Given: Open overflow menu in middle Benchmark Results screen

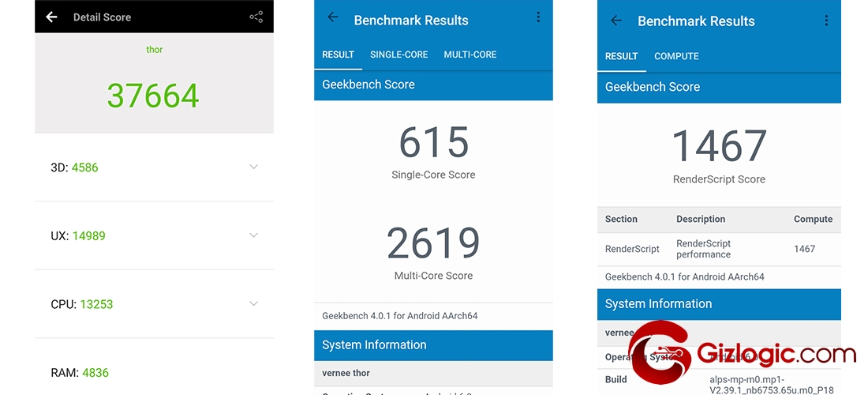Looking at the screenshot, I should [538, 17].
